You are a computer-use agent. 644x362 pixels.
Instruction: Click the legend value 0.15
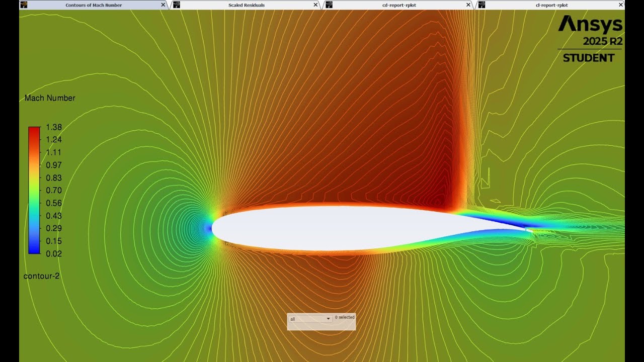pyautogui.click(x=53, y=241)
